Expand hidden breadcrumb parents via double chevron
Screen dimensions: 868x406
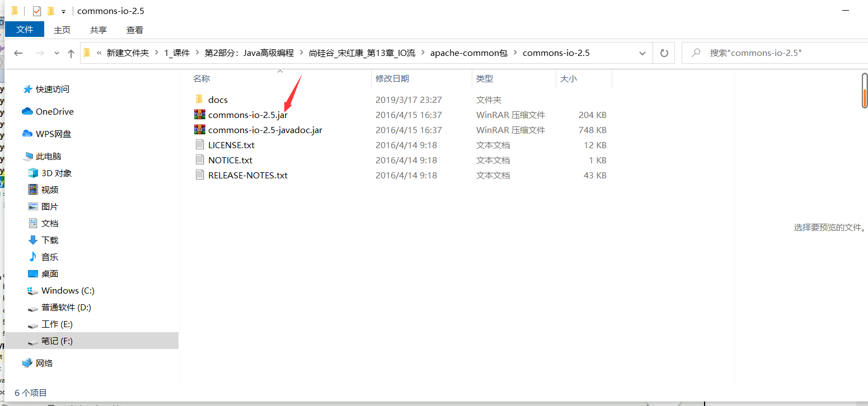(100, 53)
